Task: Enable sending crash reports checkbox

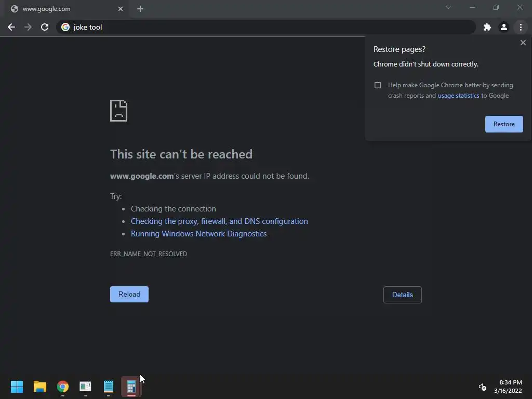Action: coord(378,85)
